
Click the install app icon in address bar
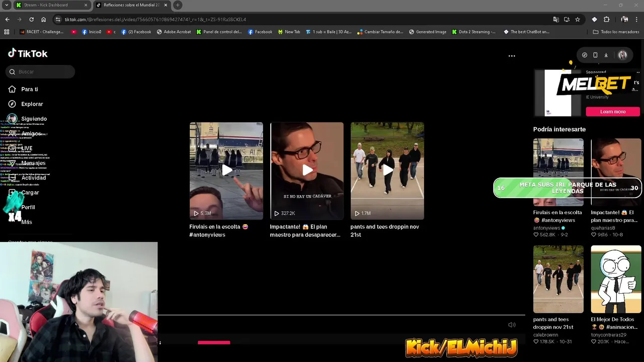[x=567, y=19]
